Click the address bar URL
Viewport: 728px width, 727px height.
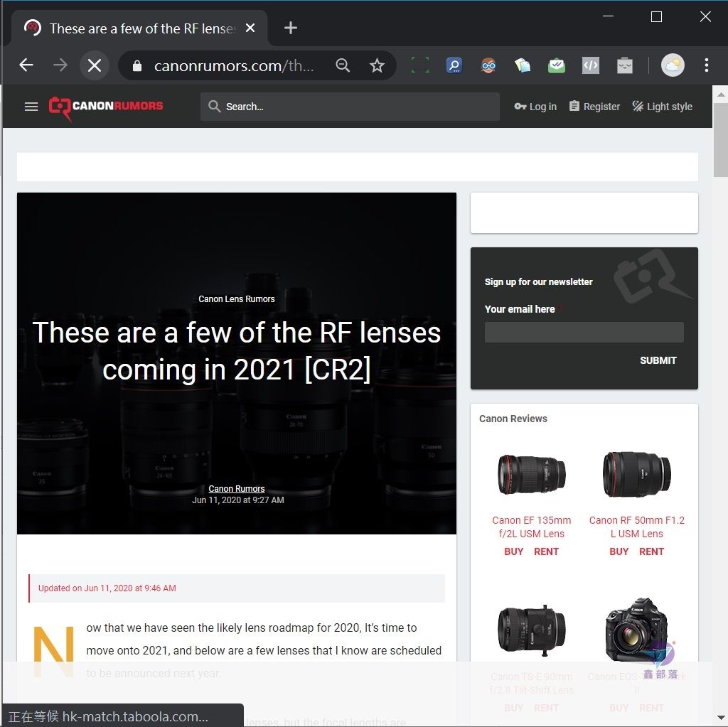[x=234, y=66]
